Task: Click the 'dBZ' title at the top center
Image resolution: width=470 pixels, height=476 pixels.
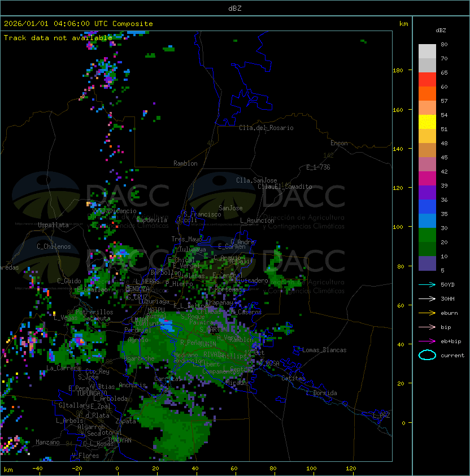Action: 235,8
